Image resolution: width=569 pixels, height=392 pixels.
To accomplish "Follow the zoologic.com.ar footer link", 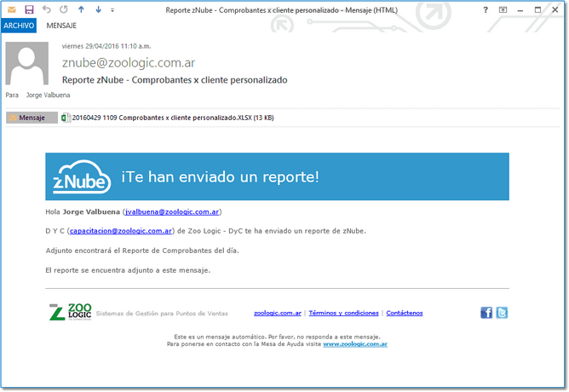I will click(x=278, y=313).
